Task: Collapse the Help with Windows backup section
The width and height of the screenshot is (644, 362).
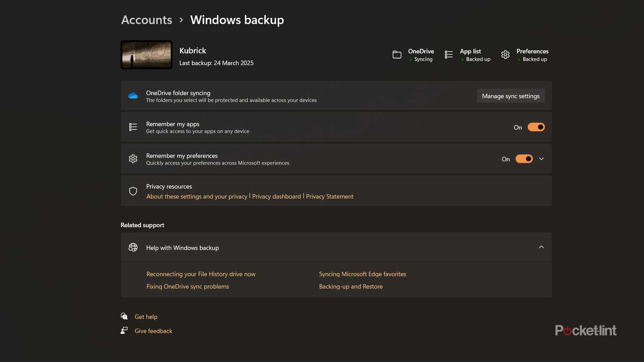Action: click(541, 247)
